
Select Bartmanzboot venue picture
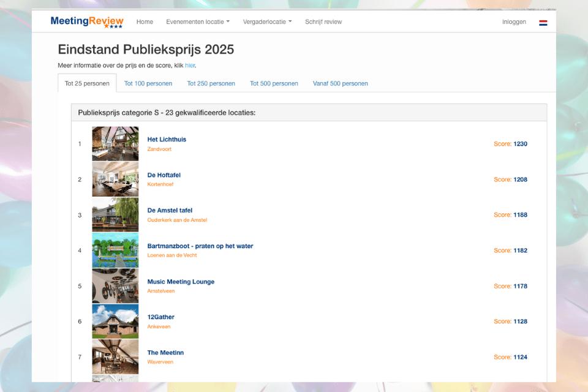point(115,251)
